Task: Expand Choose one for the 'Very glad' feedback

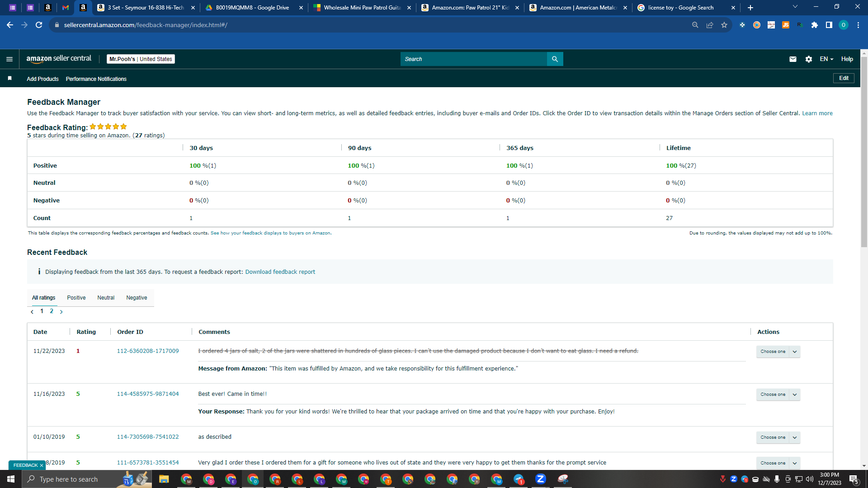Action: pyautogui.click(x=778, y=463)
